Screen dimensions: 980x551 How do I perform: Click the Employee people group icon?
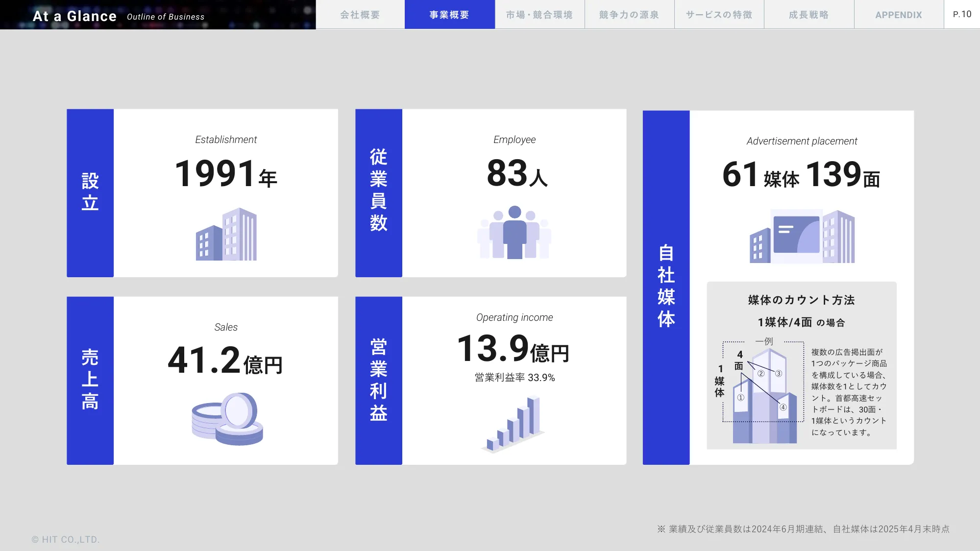pos(514,232)
